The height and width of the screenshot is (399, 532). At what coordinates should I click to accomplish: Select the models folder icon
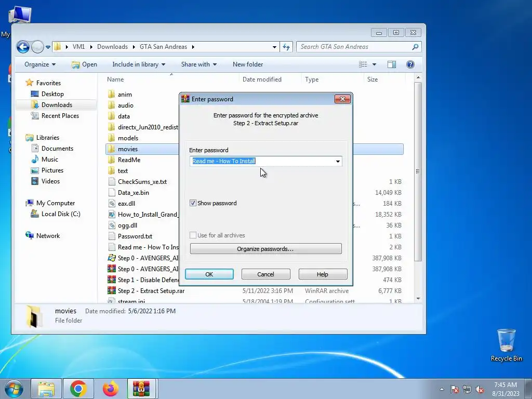[111, 138]
